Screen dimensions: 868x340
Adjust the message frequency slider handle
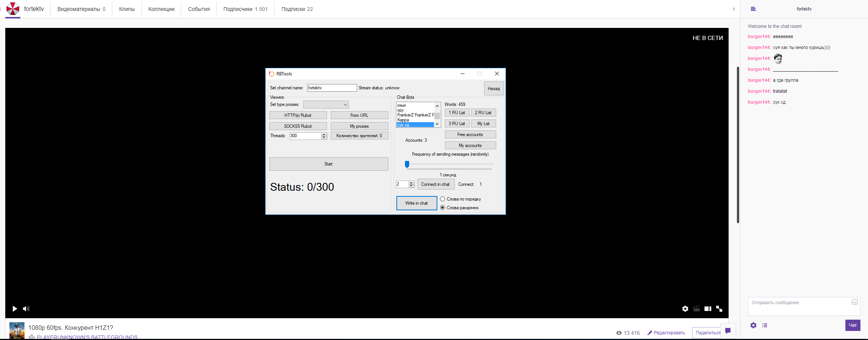click(x=407, y=164)
